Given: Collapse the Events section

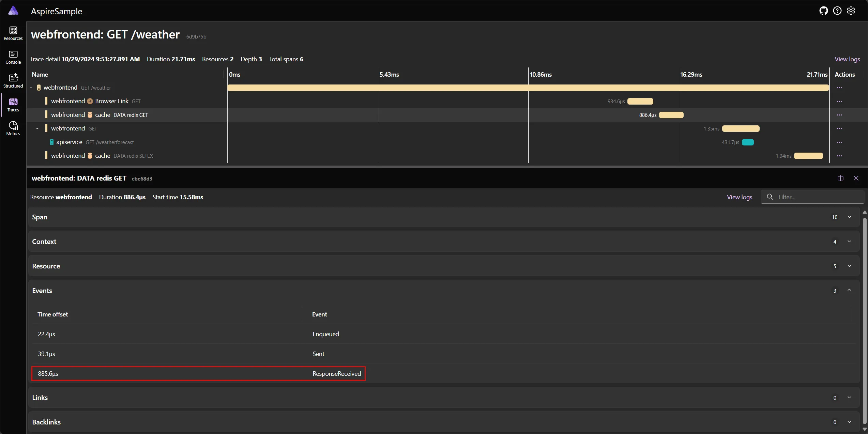Looking at the screenshot, I should click(849, 291).
